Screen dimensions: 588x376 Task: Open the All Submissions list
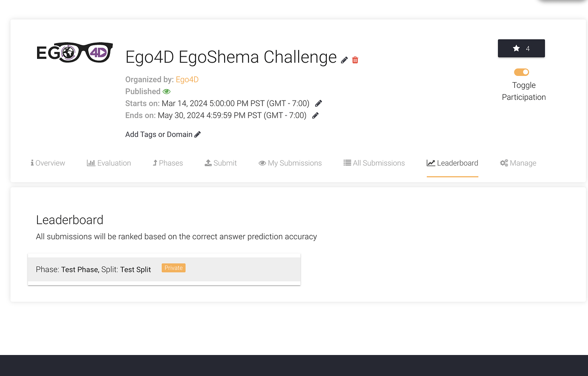coord(374,162)
